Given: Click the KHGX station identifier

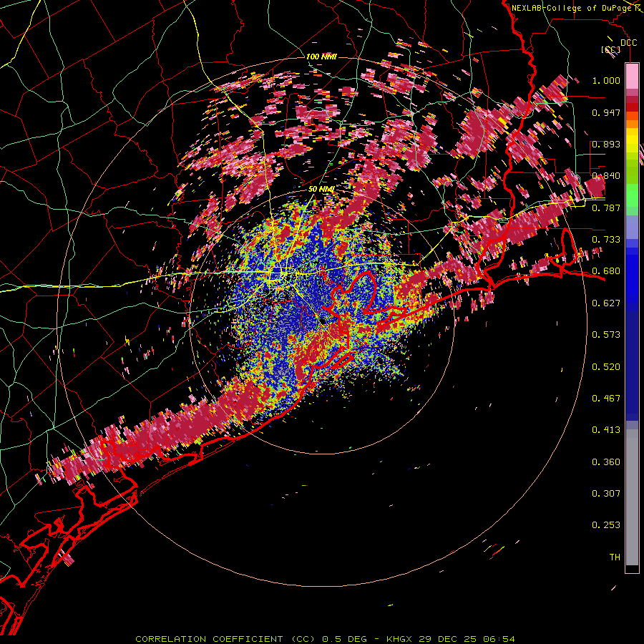Looking at the screenshot, I should tap(401, 639).
